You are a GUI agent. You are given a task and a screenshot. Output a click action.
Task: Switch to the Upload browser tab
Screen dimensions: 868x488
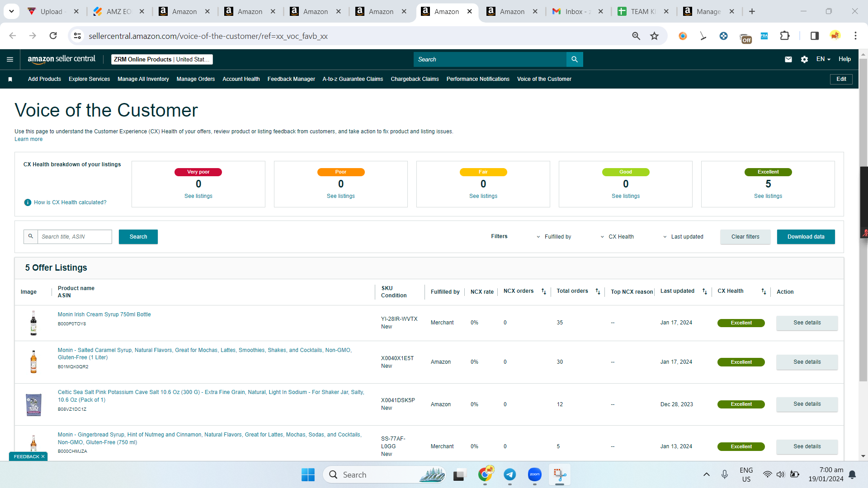click(54, 11)
